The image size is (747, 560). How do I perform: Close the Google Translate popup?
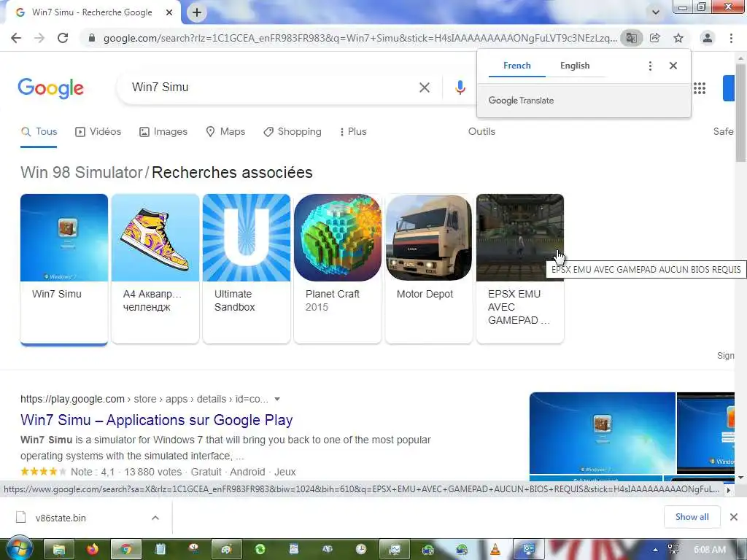click(673, 66)
